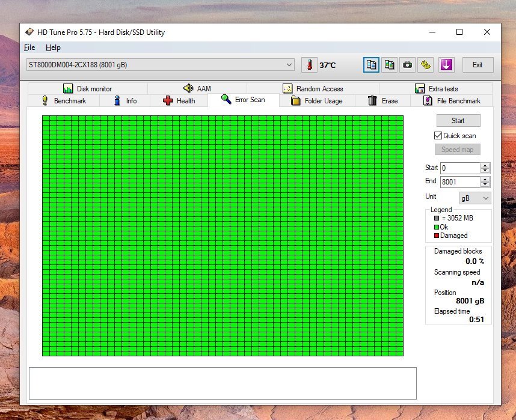Open the drive selection dropdown
The width and height of the screenshot is (516, 420).
[289, 65]
